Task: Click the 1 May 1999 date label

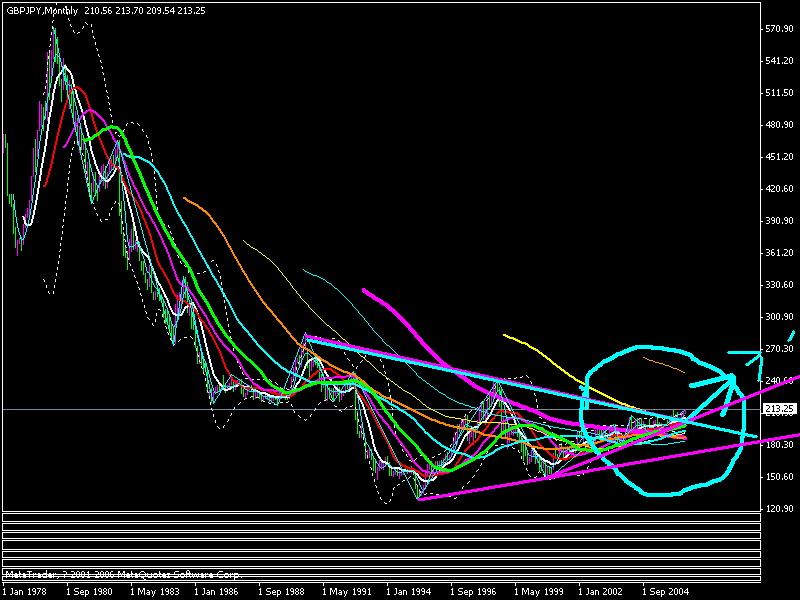Action: point(538,591)
